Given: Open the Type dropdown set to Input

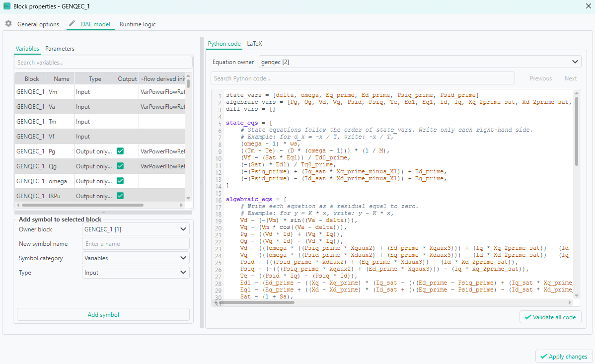Looking at the screenshot, I should 136,273.
